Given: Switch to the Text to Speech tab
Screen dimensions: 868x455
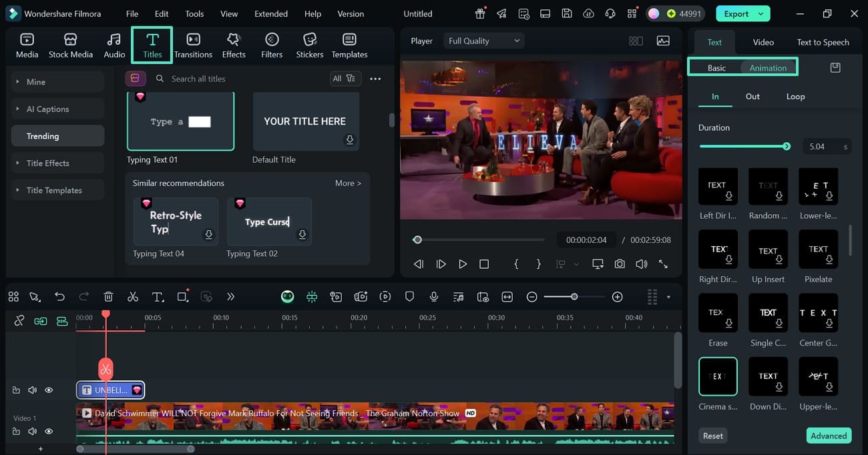Looking at the screenshot, I should (823, 42).
